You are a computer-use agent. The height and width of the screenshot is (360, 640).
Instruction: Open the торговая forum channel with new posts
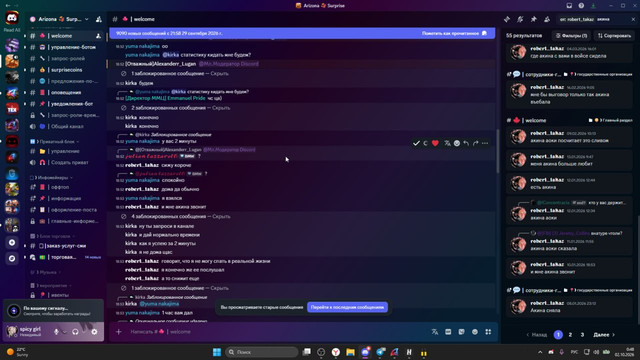65,257
